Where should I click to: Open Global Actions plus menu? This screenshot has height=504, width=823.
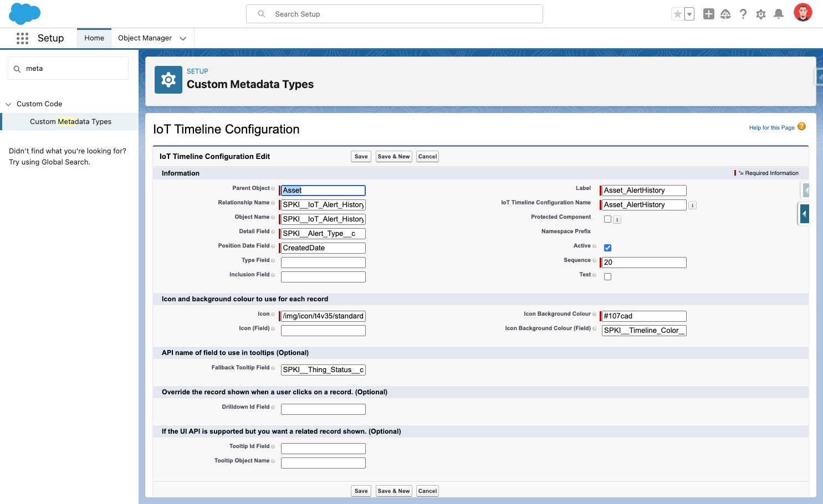pos(708,14)
